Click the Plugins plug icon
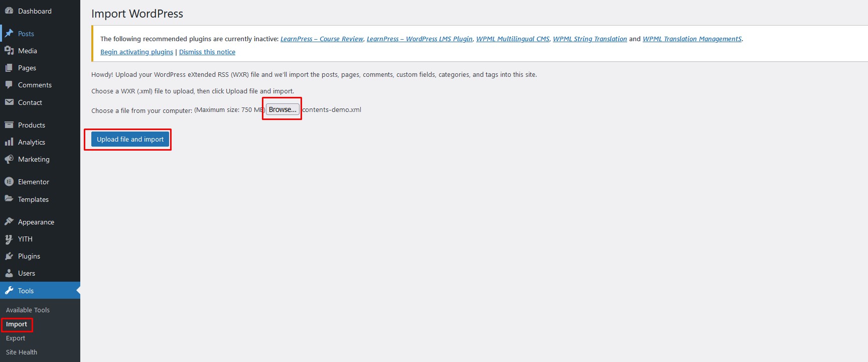Screen dimensions: 868x362 [9, 256]
